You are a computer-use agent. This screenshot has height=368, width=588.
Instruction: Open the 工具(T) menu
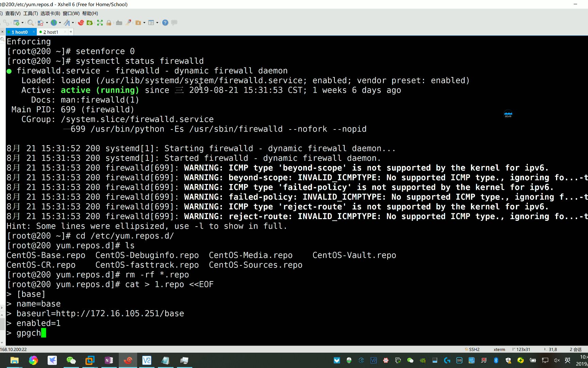tap(31, 14)
